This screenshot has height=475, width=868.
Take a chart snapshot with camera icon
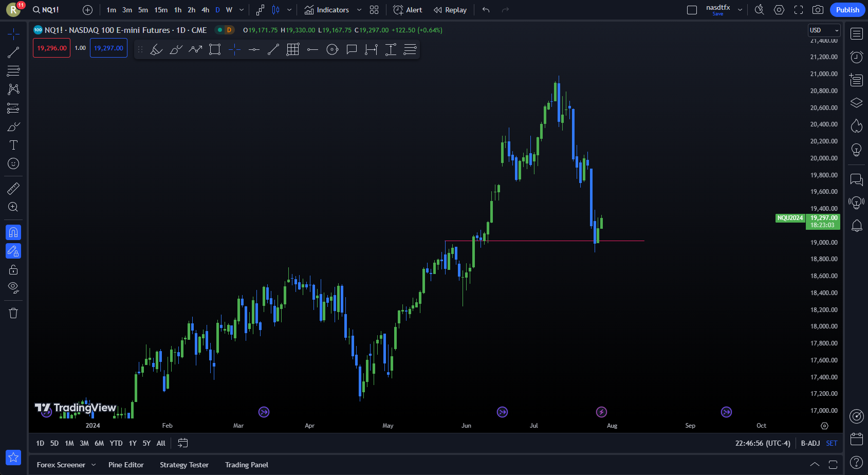[818, 10]
